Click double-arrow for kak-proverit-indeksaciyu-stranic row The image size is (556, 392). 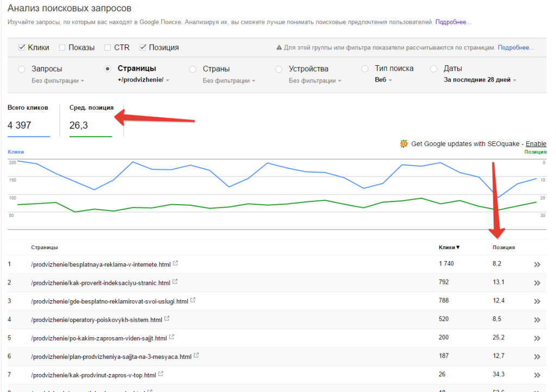(537, 283)
